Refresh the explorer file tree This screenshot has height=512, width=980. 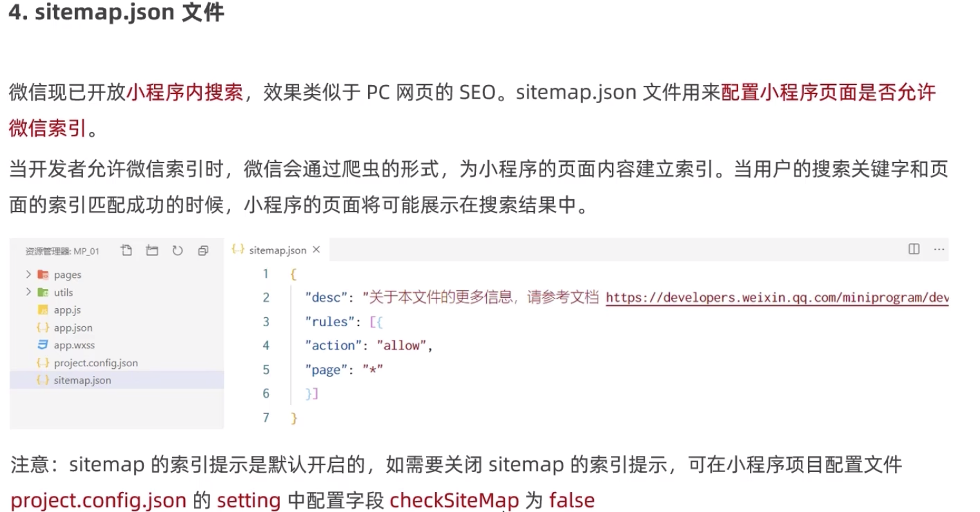pyautogui.click(x=177, y=250)
